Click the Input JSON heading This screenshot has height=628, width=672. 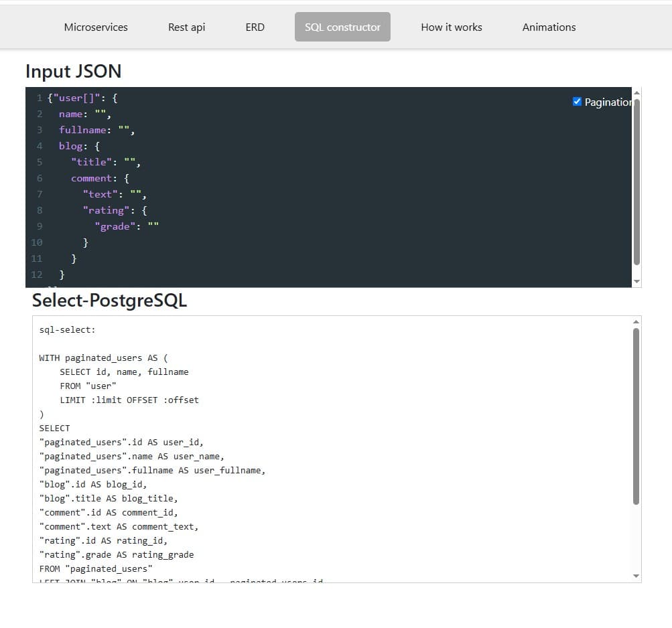(74, 71)
